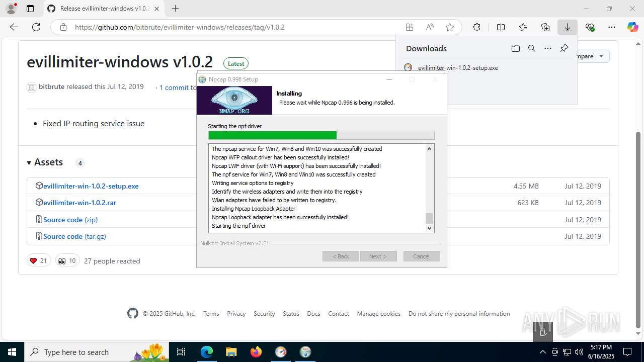
Task: Click the Npcap installation progress bar
Action: tap(321, 135)
